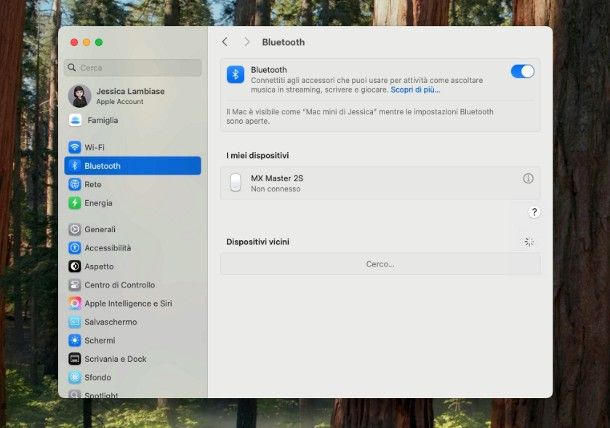This screenshot has height=428, width=610.
Task: Click the "Scopri di più..." link
Action: point(415,90)
